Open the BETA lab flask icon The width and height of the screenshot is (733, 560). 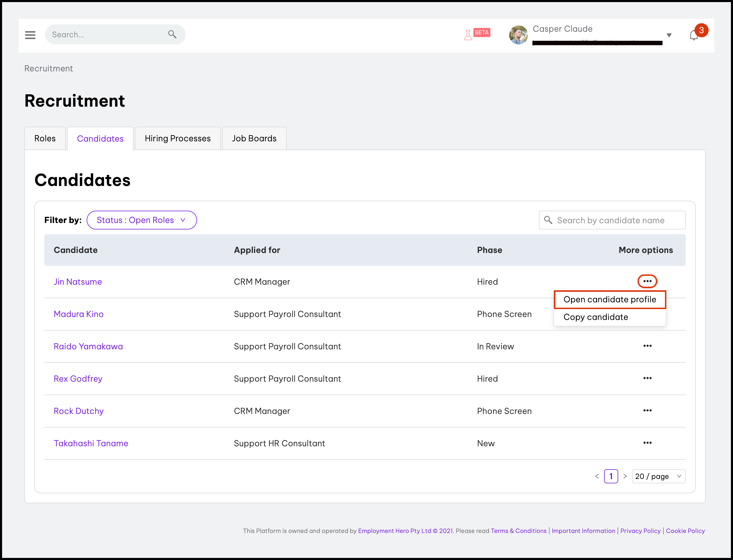[x=468, y=35]
